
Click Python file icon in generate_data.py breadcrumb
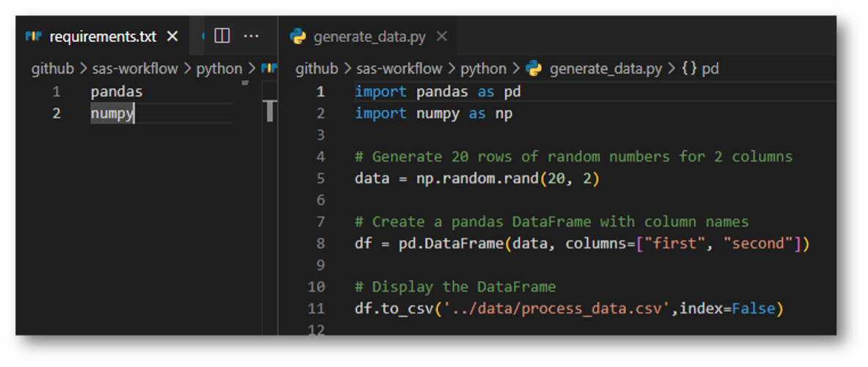click(534, 69)
